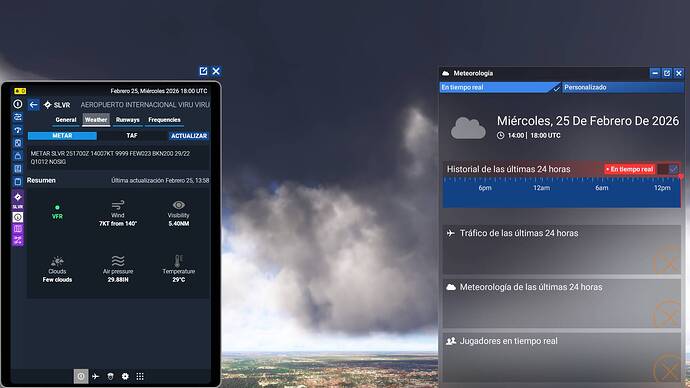The image size is (690, 388).
Task: Click 'Miércoles, 25 De Febrero De 2026' date
Action: click(x=588, y=121)
